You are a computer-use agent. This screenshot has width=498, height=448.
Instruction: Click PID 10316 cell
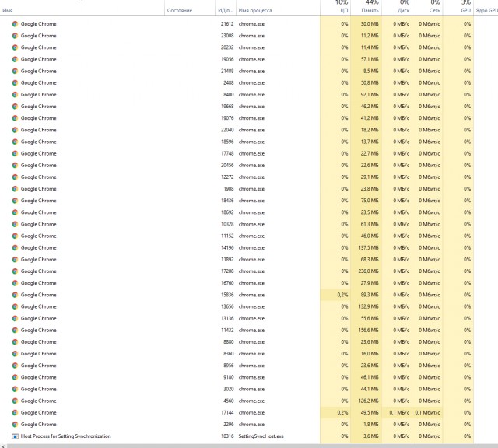227,436
